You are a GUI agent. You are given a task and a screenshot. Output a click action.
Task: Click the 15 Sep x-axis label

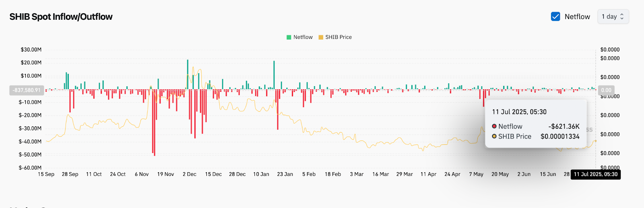(46, 174)
